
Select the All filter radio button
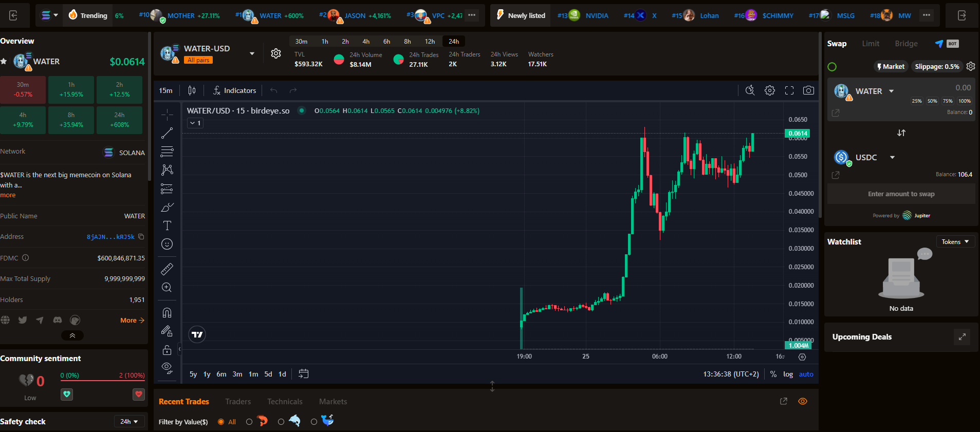pyautogui.click(x=221, y=422)
